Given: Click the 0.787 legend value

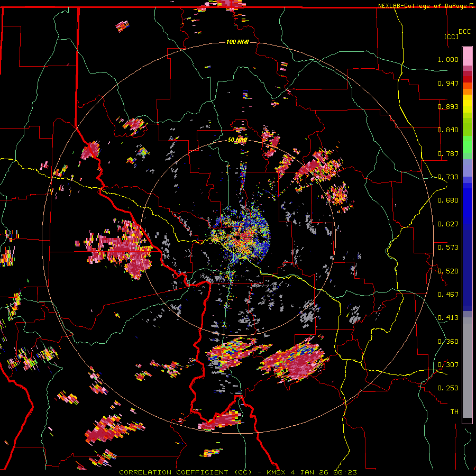Looking at the screenshot, I should (448, 153).
